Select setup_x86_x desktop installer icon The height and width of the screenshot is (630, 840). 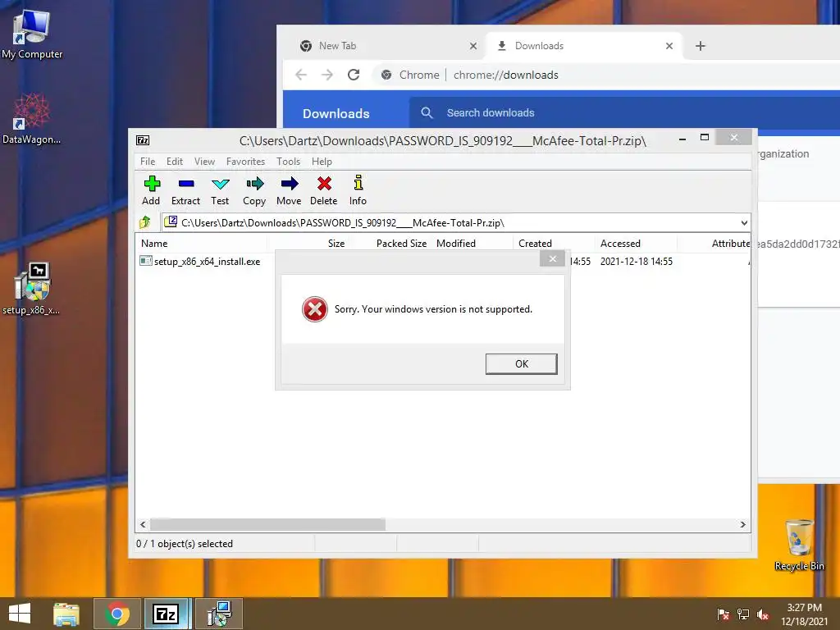click(32, 288)
